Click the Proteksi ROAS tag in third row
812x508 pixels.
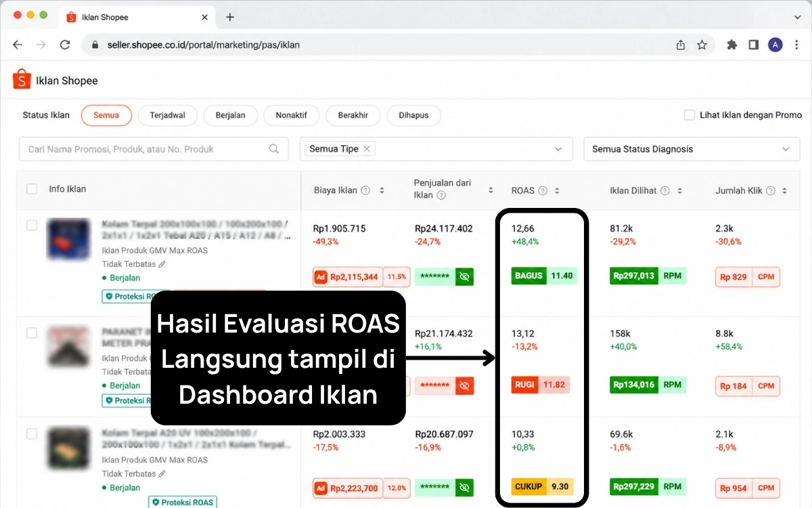[183, 502]
